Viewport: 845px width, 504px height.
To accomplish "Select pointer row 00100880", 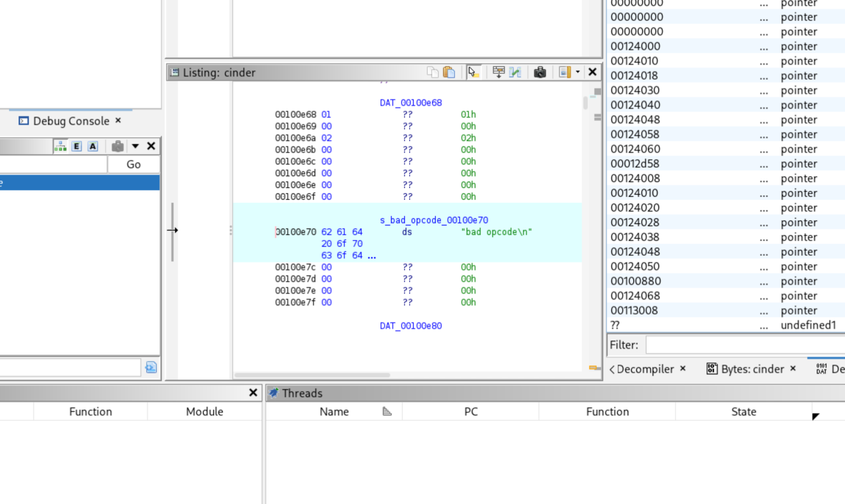I will point(726,281).
